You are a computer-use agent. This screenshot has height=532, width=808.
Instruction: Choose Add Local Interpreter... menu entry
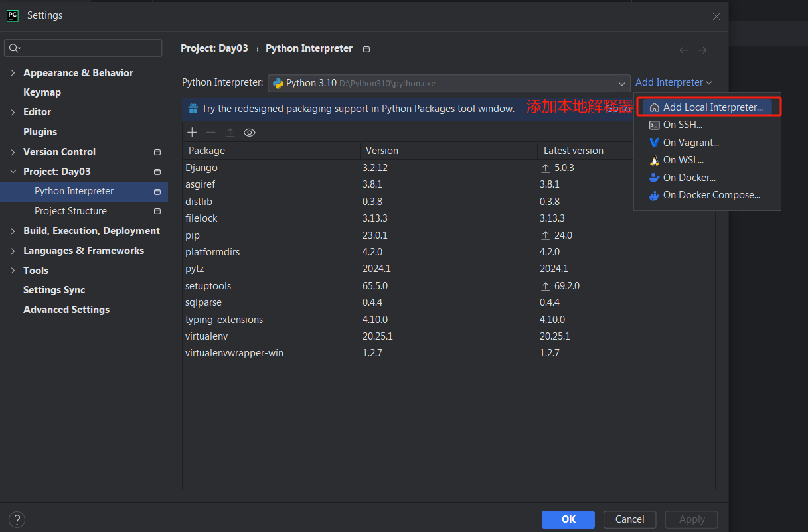[x=708, y=107]
